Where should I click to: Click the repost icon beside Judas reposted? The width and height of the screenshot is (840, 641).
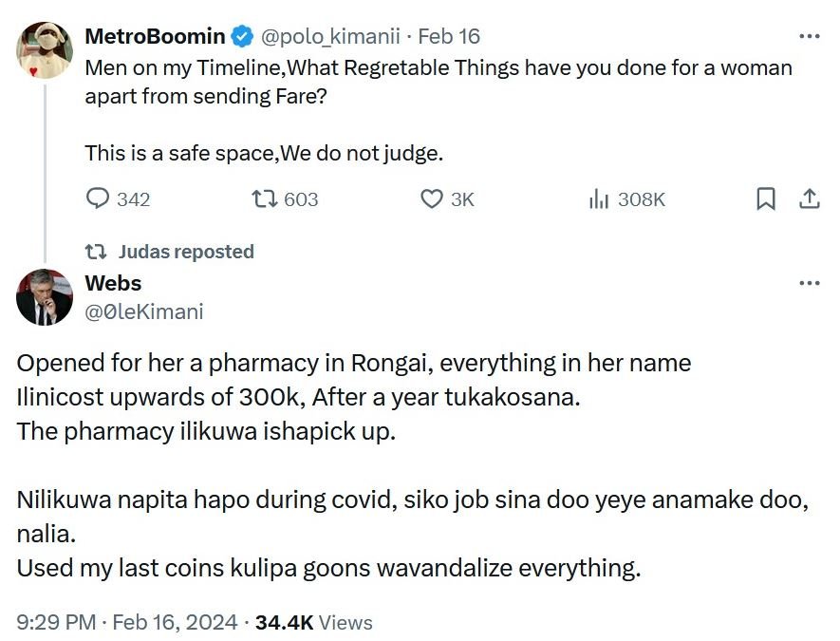click(96, 252)
